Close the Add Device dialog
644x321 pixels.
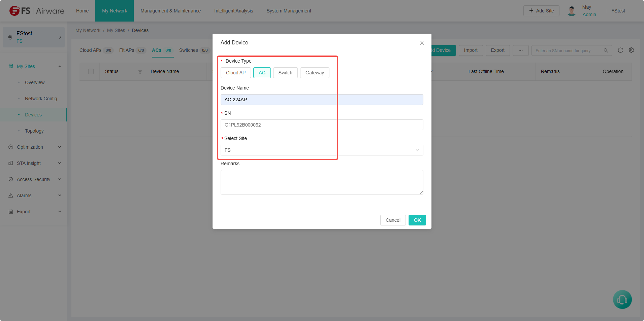pyautogui.click(x=422, y=43)
